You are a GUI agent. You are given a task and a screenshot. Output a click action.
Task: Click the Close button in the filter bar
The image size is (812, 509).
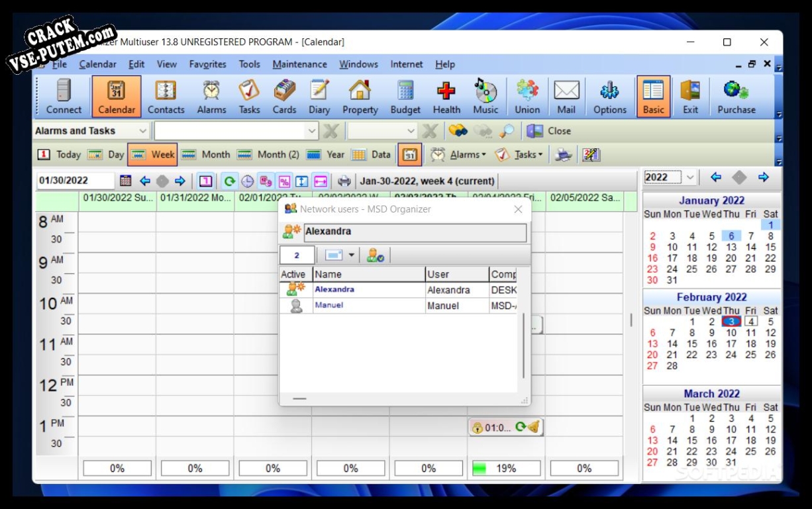(x=549, y=131)
